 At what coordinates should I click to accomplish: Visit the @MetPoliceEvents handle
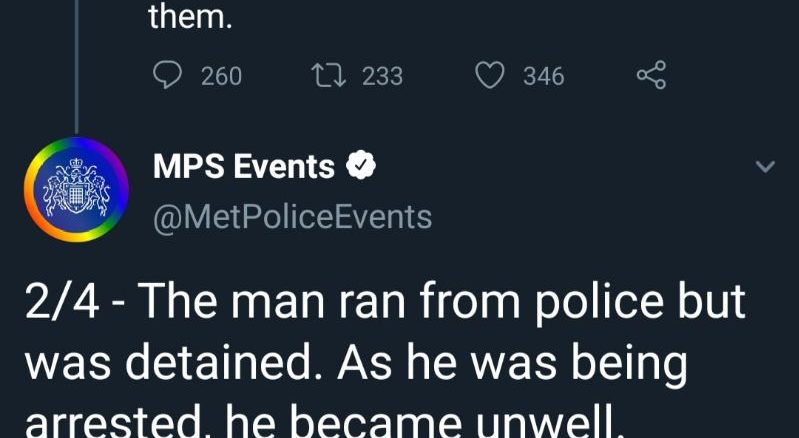click(x=292, y=217)
